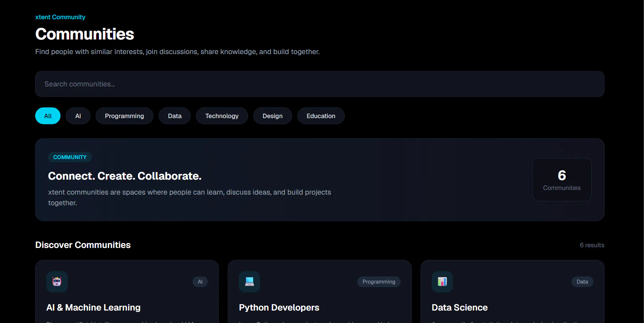The height and width of the screenshot is (323, 644).
Task: Click the 6 Communities counter box
Action: (x=562, y=180)
